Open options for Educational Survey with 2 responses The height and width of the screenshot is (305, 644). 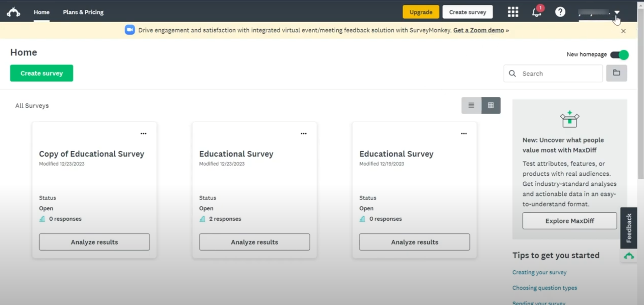[x=304, y=134]
